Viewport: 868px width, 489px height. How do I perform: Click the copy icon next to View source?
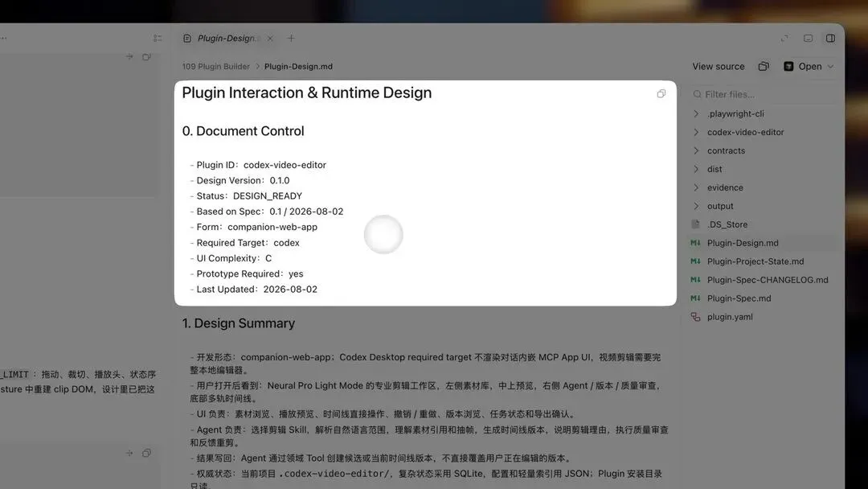(764, 67)
